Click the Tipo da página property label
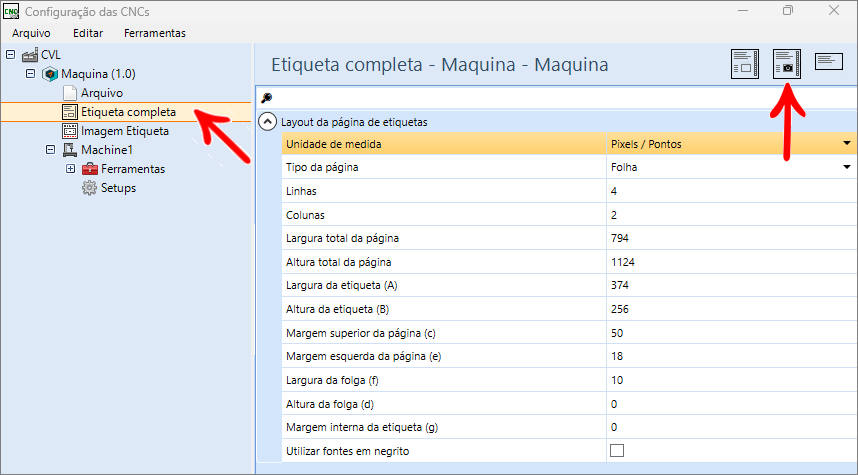The width and height of the screenshot is (858, 475). click(x=322, y=167)
